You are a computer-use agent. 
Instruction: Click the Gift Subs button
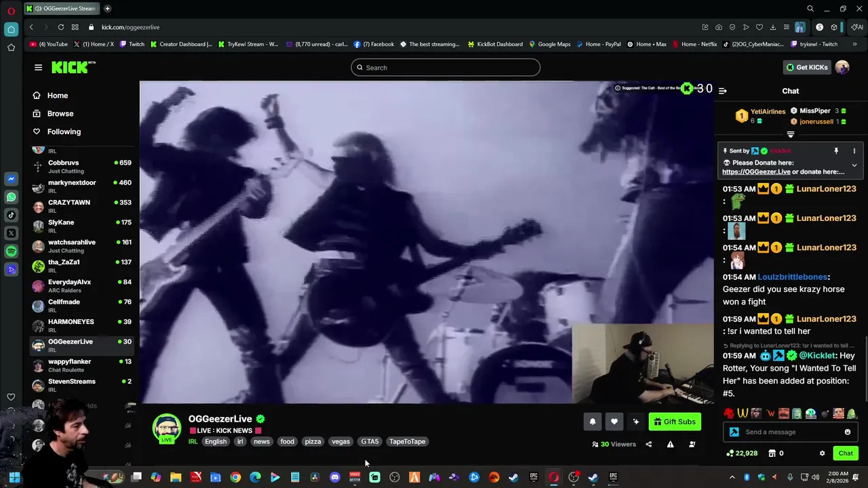click(675, 422)
